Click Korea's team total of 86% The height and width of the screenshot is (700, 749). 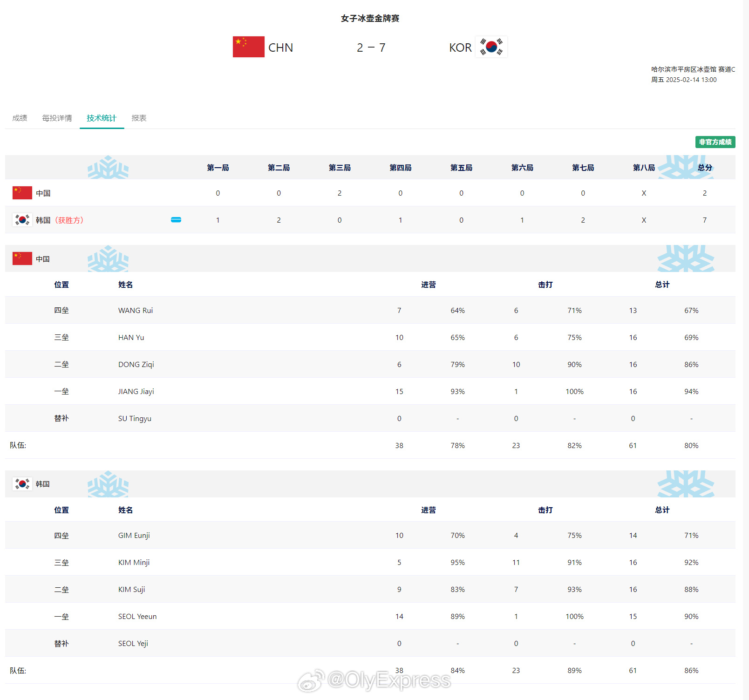[691, 670]
